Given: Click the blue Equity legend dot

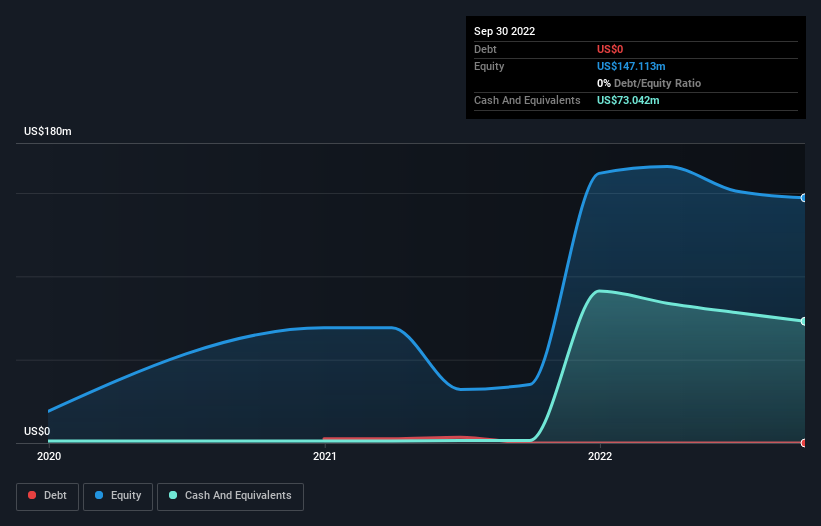Looking at the screenshot, I should pos(99,495).
